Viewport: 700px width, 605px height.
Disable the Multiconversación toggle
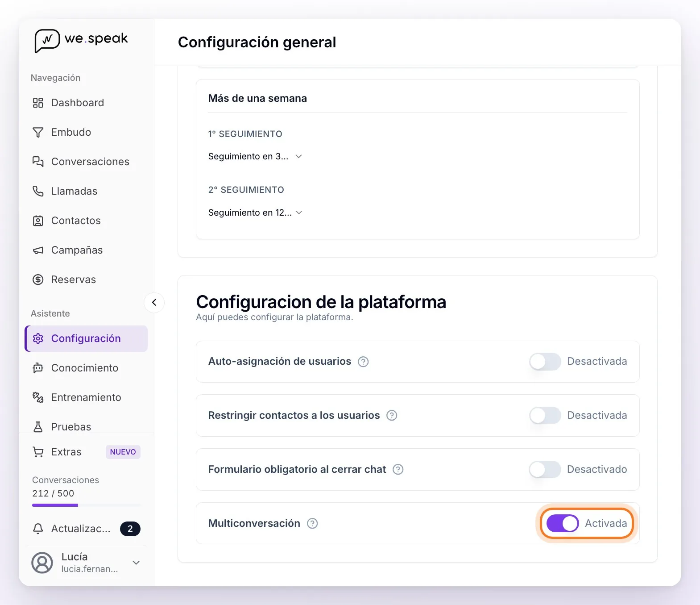pos(563,523)
